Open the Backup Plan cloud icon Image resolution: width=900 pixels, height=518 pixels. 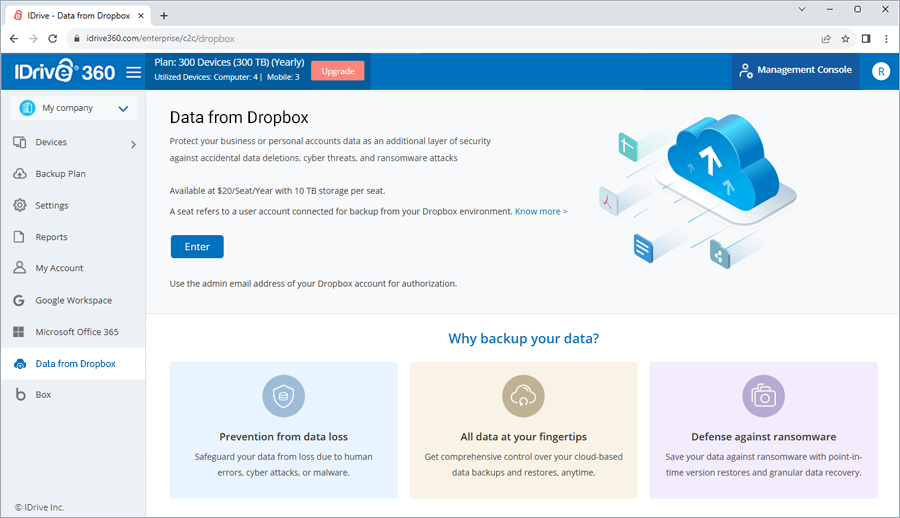pyautogui.click(x=20, y=173)
